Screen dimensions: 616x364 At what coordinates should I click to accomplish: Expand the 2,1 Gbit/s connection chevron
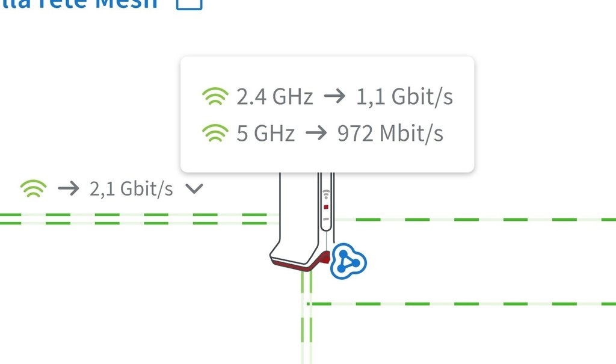click(194, 189)
